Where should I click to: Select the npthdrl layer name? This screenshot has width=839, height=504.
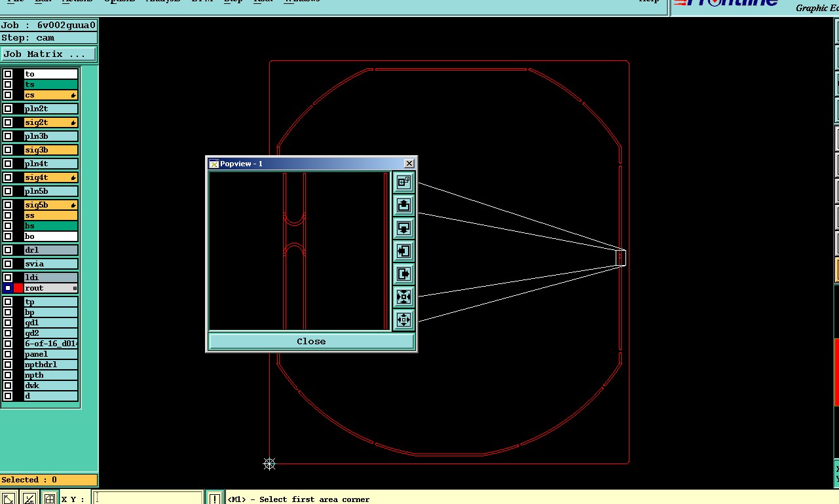[51, 365]
